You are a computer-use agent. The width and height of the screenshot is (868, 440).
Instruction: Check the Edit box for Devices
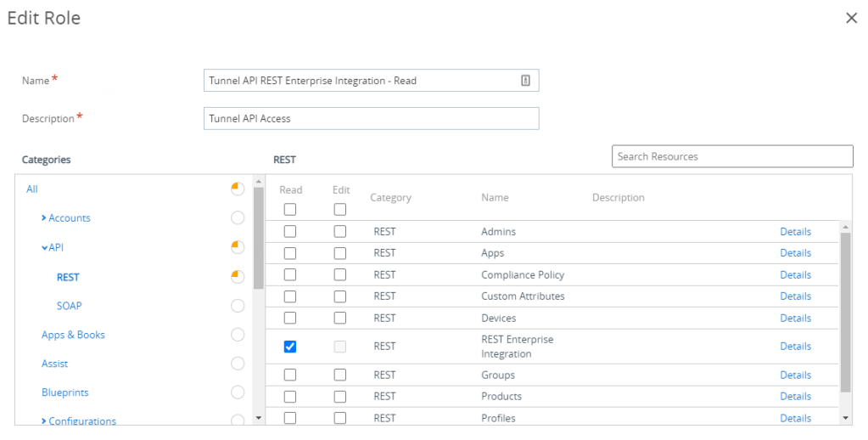point(339,318)
